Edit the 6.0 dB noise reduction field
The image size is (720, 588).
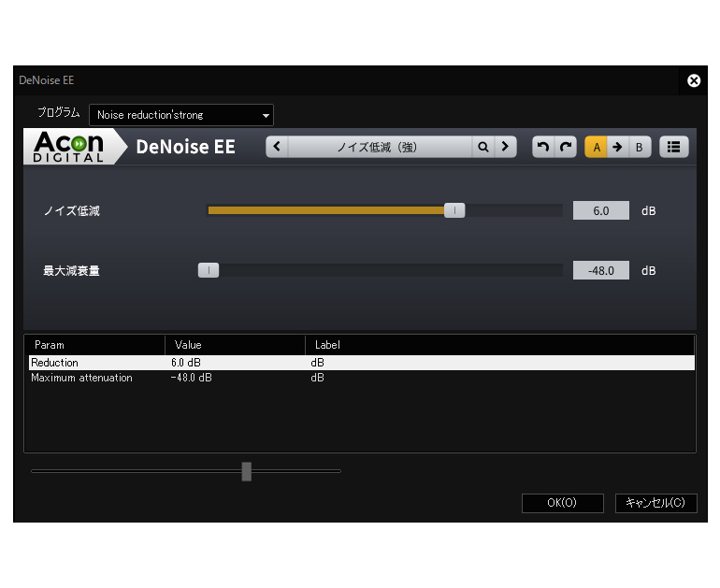601,210
